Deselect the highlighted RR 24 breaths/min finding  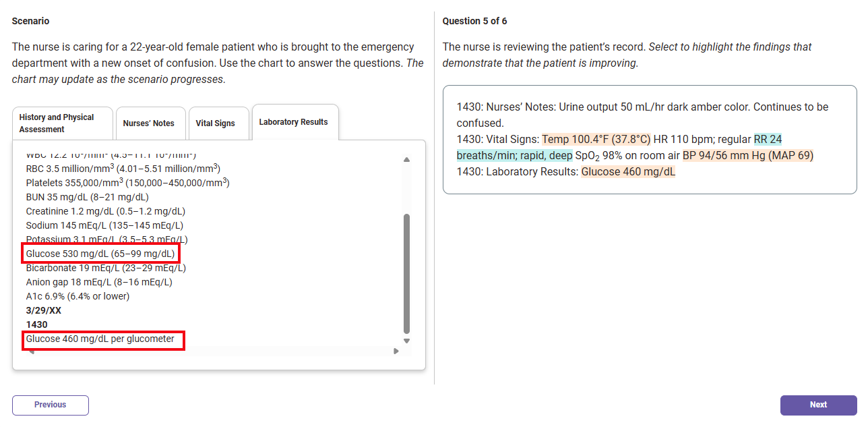[770, 141]
